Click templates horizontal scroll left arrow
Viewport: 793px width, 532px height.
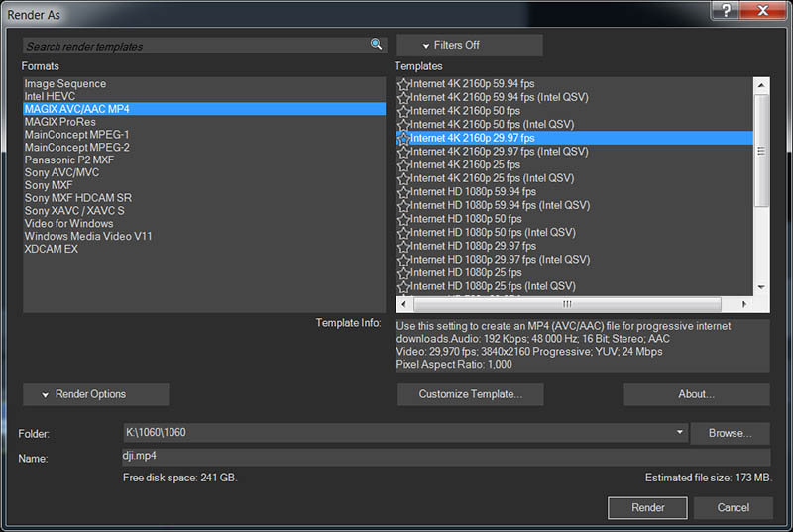tap(403, 304)
